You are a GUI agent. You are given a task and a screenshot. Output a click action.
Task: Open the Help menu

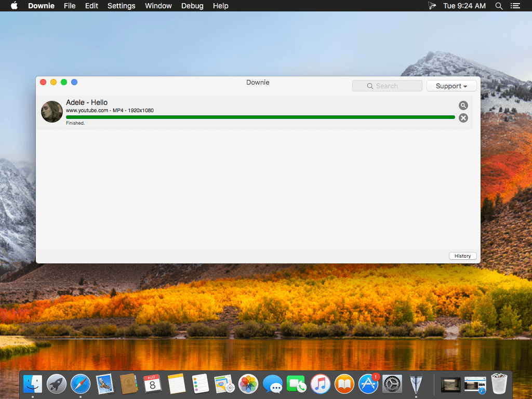pyautogui.click(x=220, y=6)
